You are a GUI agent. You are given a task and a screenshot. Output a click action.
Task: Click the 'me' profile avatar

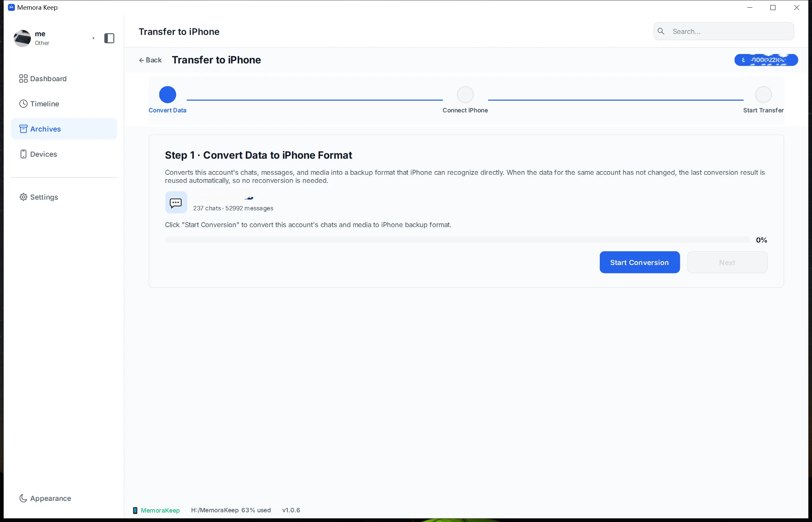pos(22,38)
